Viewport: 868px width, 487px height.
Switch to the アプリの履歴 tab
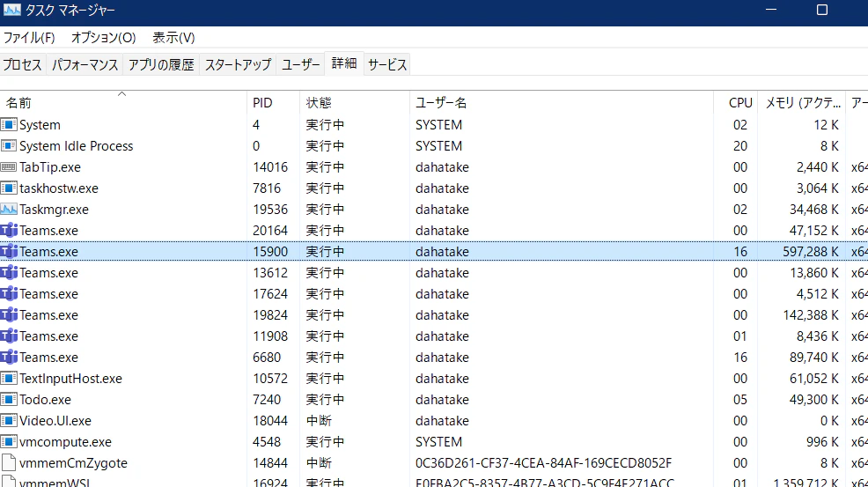pyautogui.click(x=161, y=65)
